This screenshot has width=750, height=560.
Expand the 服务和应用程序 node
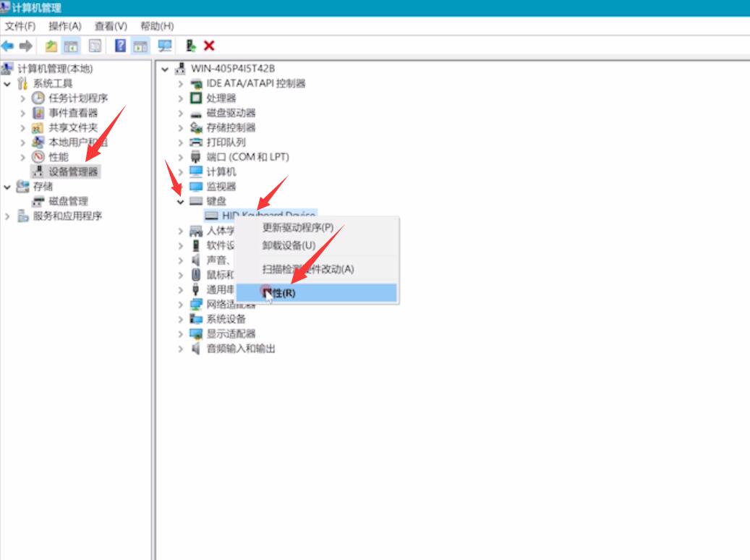(x=7, y=216)
